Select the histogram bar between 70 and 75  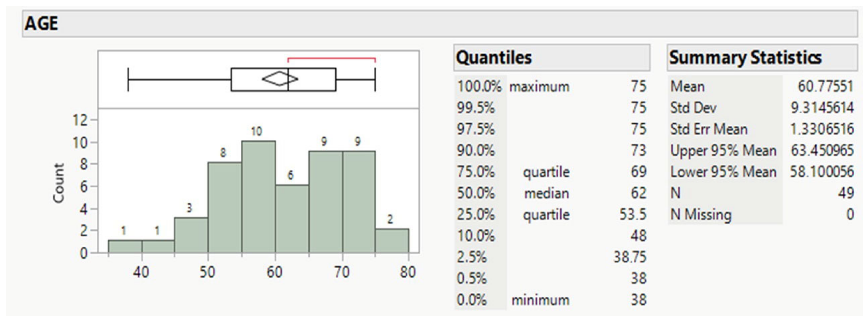pyautogui.click(x=359, y=202)
